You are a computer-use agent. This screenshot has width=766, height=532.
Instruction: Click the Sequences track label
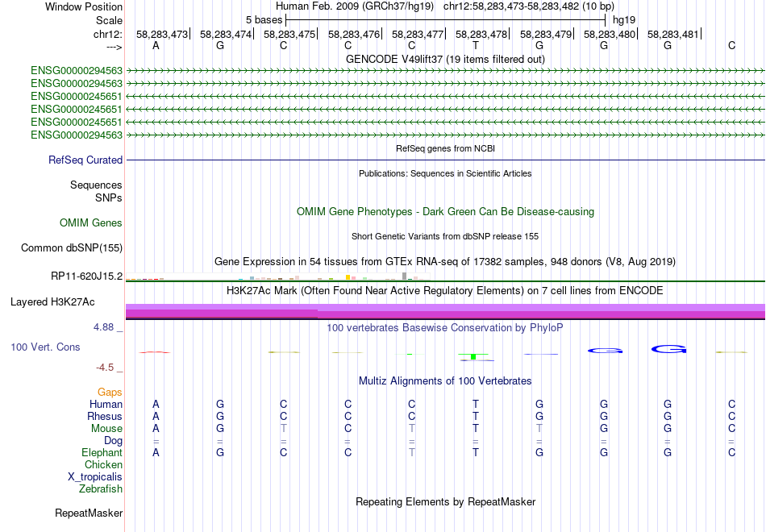[96, 185]
